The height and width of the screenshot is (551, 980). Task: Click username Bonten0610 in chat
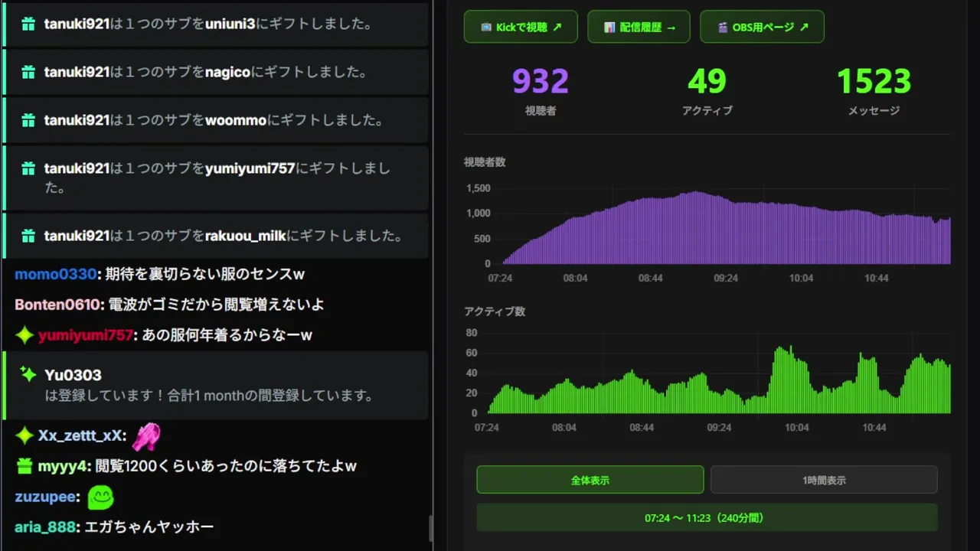tap(58, 305)
